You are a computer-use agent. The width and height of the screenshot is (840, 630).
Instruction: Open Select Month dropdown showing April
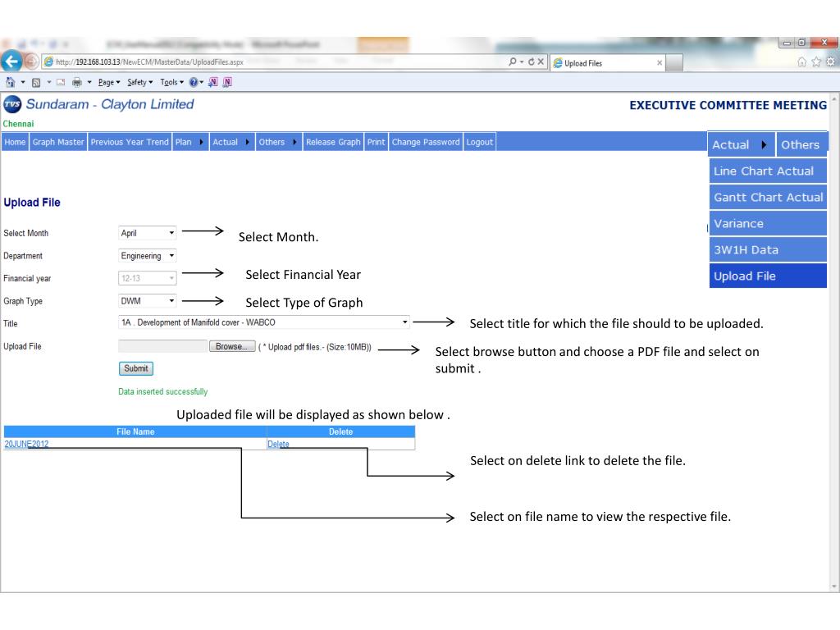click(148, 233)
